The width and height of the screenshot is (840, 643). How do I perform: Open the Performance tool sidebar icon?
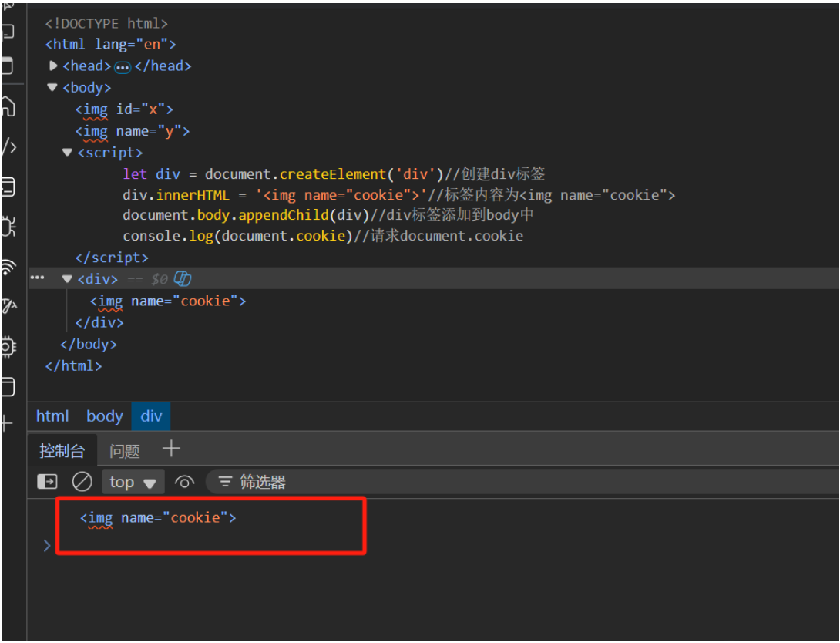click(9, 306)
